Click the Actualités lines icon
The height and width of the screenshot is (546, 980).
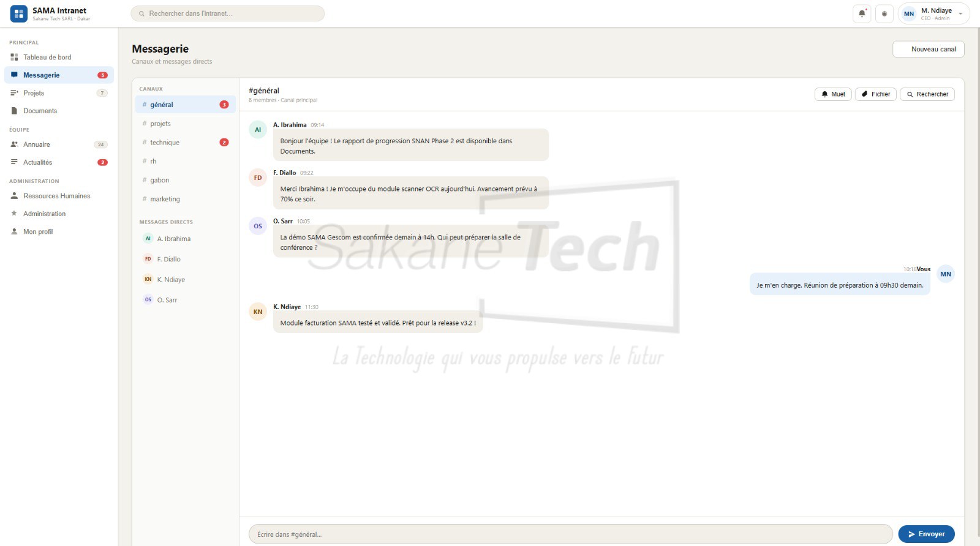coord(14,162)
